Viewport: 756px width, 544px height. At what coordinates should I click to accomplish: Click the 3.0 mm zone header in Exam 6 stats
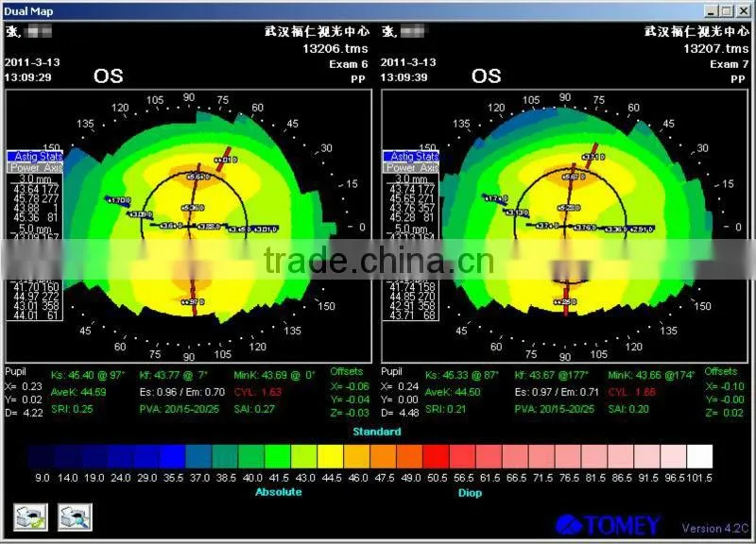click(35, 178)
